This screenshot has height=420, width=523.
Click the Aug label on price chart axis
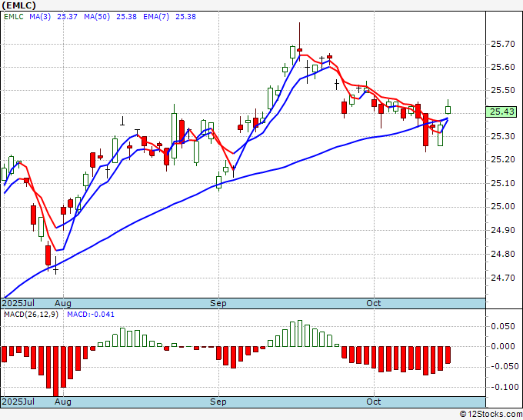[63, 303]
